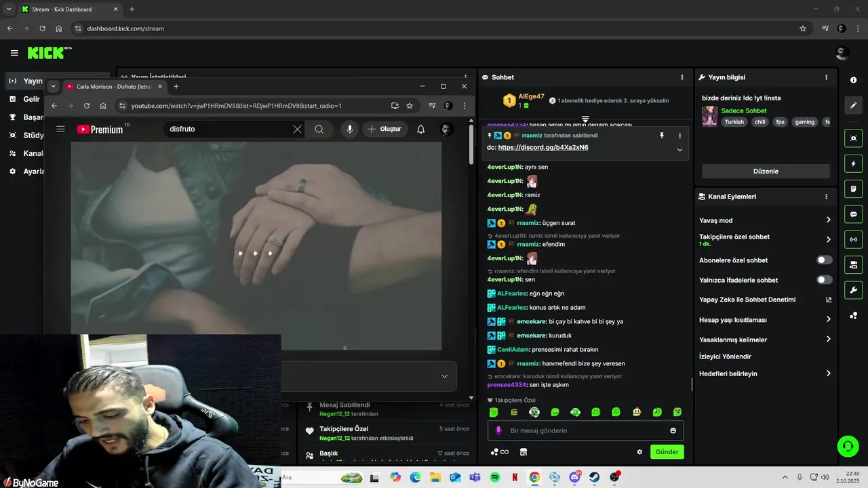Toggle the wrench stream info panel icon
The image size is (868, 488).
point(853,290)
